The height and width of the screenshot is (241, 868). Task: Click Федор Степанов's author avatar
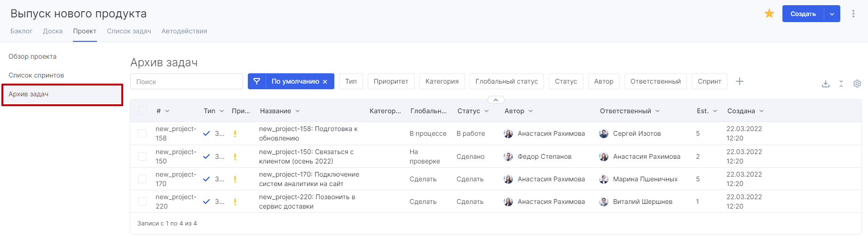508,156
